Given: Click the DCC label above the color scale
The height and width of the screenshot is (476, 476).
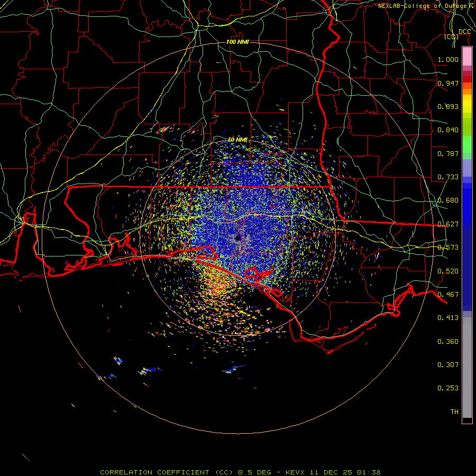Looking at the screenshot, I should point(464,32).
